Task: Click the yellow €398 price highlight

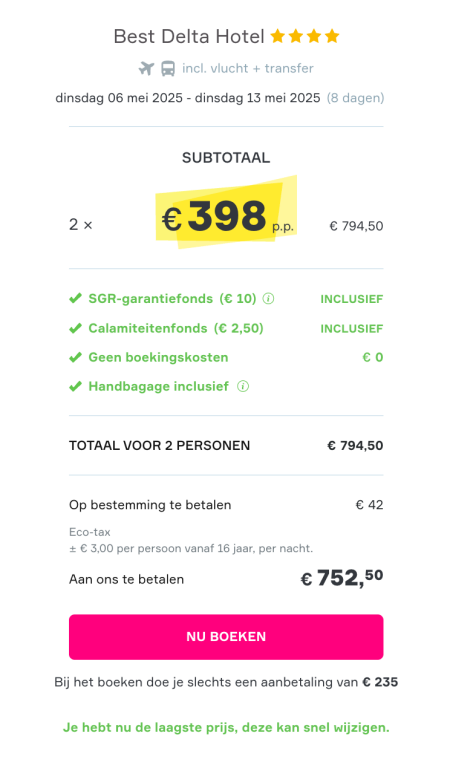Action: click(226, 214)
